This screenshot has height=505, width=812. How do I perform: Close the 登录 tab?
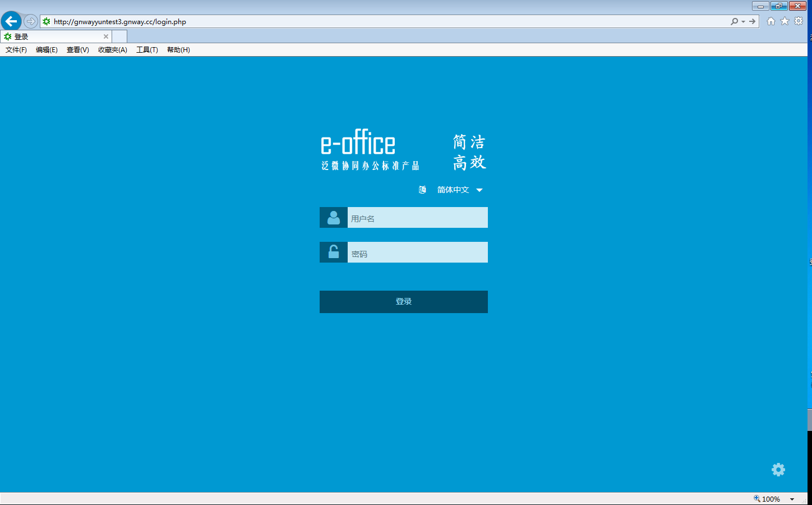point(106,36)
